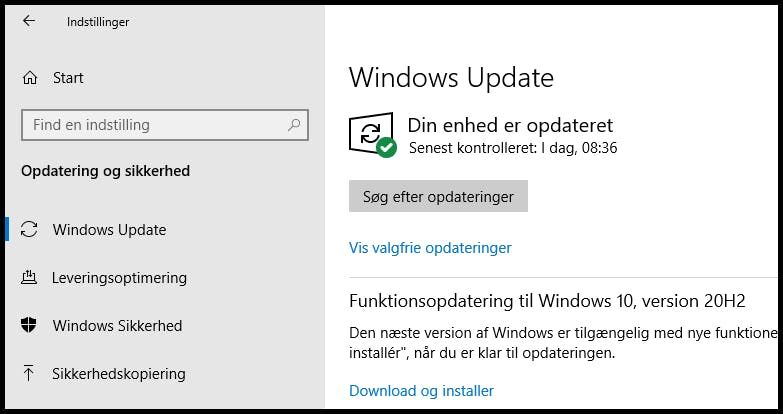Open the Windows Sikkerhed page
Screen dimensions: 783x414
[x=117, y=326]
